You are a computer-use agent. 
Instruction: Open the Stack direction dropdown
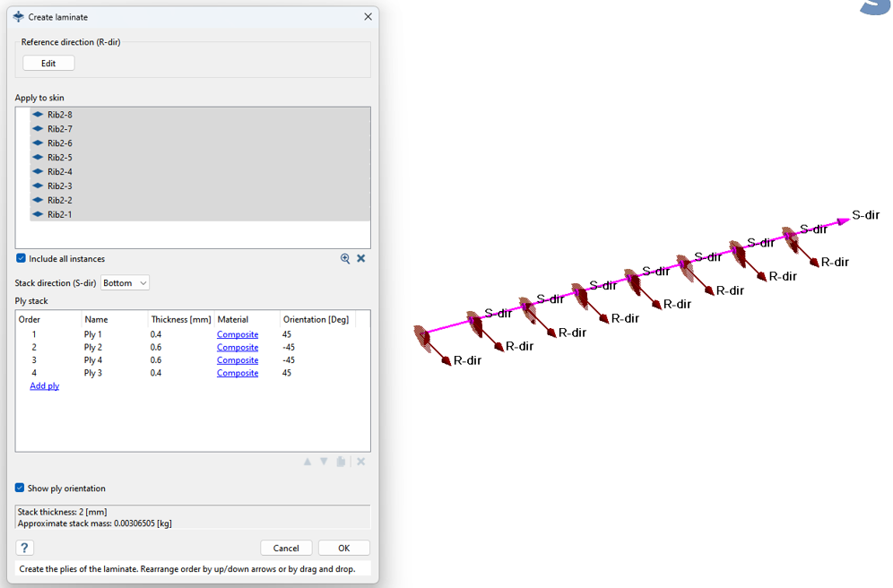pos(125,283)
